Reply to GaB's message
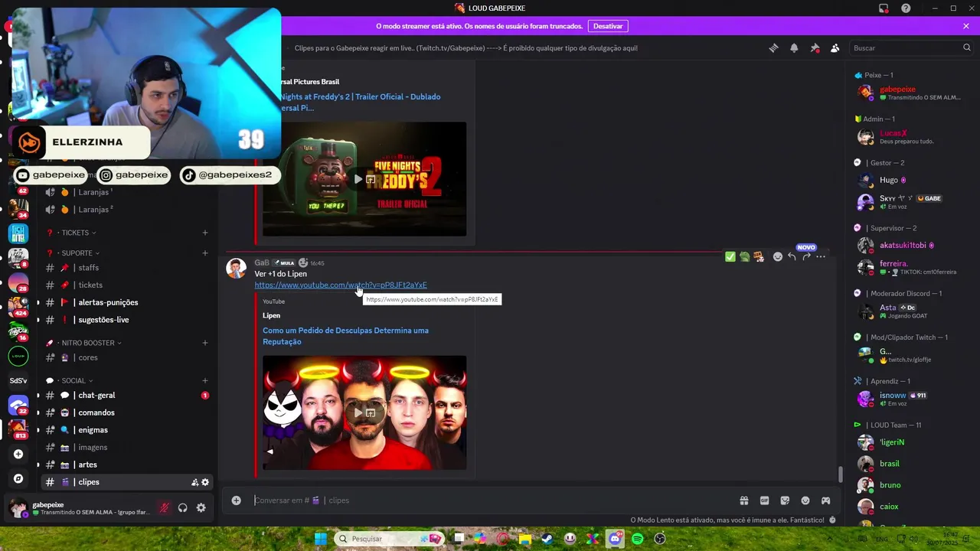 click(x=792, y=257)
